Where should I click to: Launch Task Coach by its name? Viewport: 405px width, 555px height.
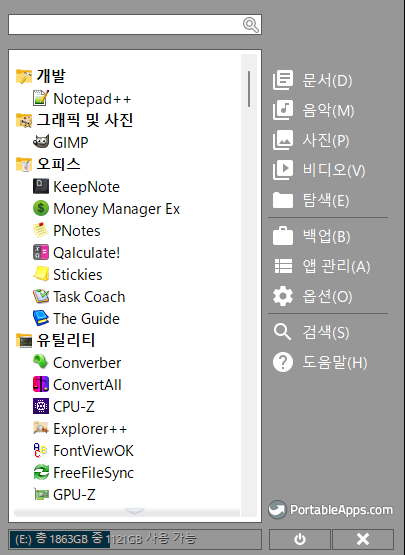(89, 297)
